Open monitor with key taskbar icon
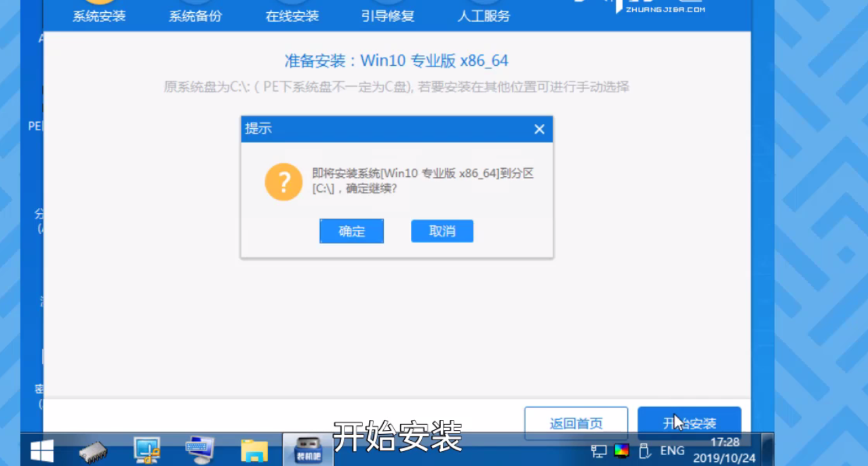868x466 pixels. (x=146, y=450)
